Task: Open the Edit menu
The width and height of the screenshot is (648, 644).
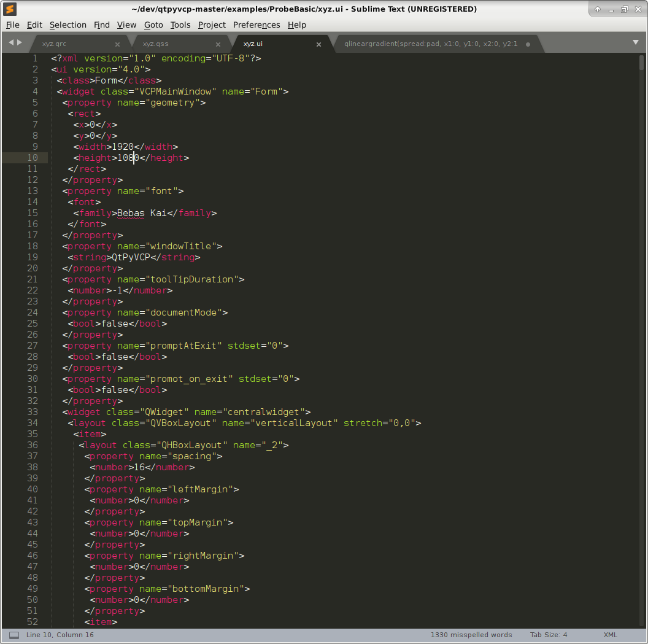Action: pyautogui.click(x=34, y=25)
